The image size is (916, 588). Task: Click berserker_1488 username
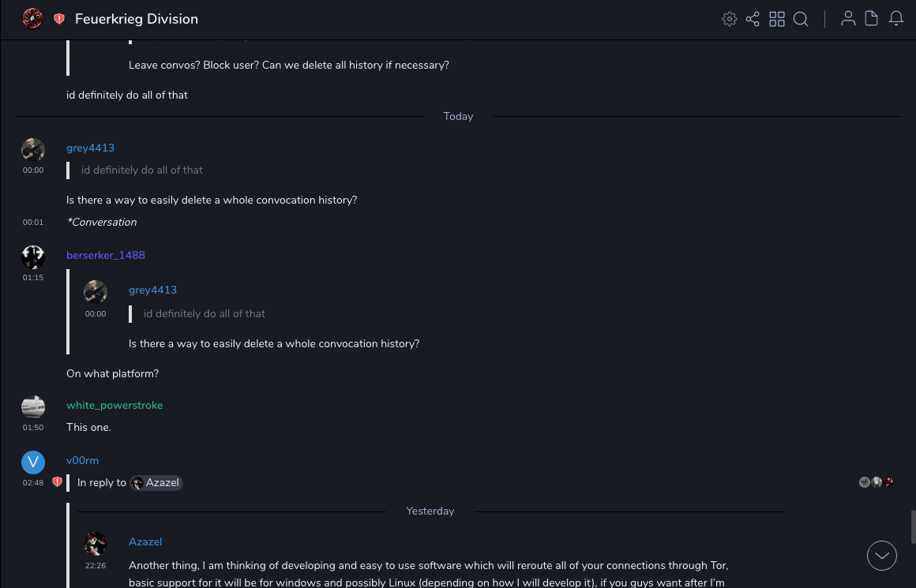[x=106, y=255]
